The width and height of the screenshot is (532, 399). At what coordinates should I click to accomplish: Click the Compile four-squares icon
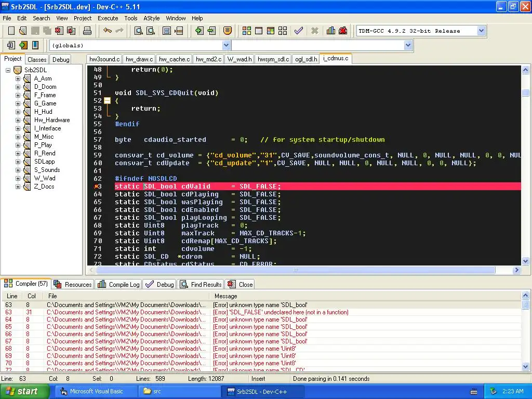247,31
